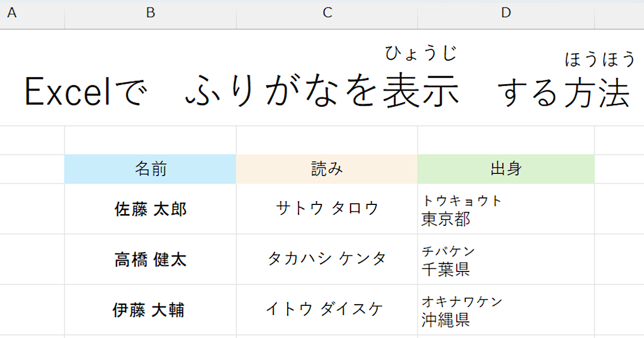Select column B header

click(150, 13)
